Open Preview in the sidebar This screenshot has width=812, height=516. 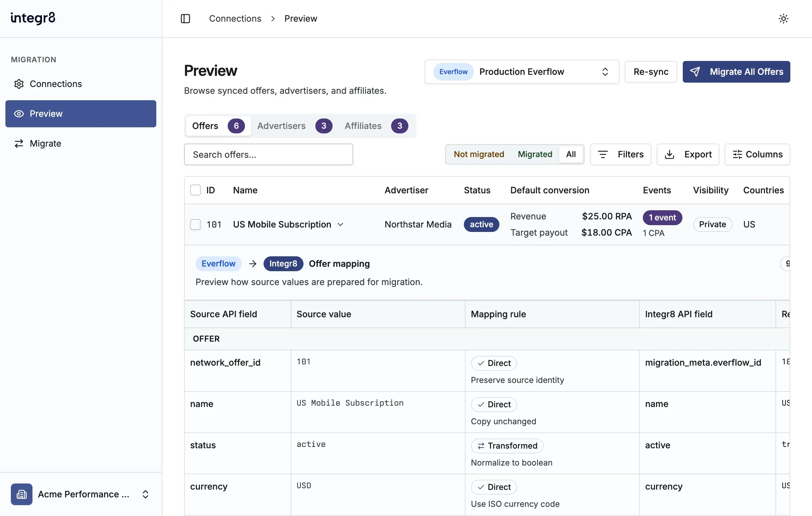81,114
